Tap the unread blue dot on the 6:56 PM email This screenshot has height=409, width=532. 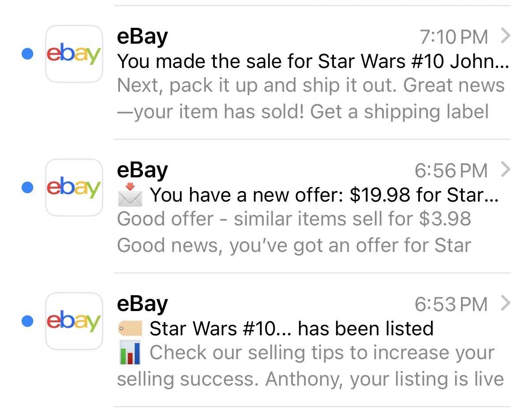coord(28,188)
